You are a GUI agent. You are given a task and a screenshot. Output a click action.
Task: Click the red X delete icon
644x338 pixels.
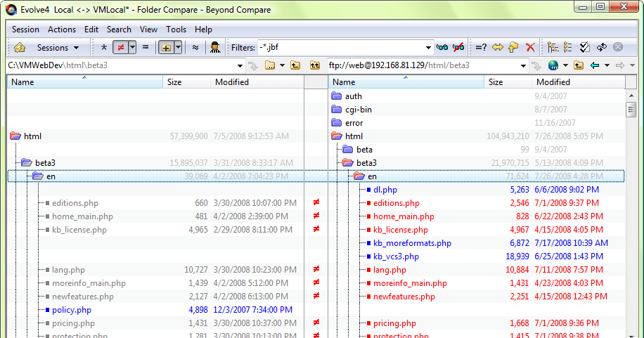pyautogui.click(x=530, y=48)
